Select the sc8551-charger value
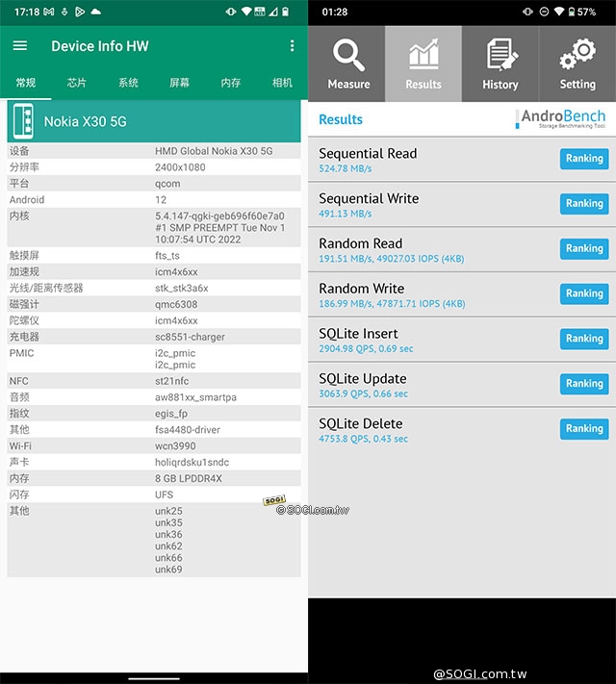The width and height of the screenshot is (616, 684). 190,337
